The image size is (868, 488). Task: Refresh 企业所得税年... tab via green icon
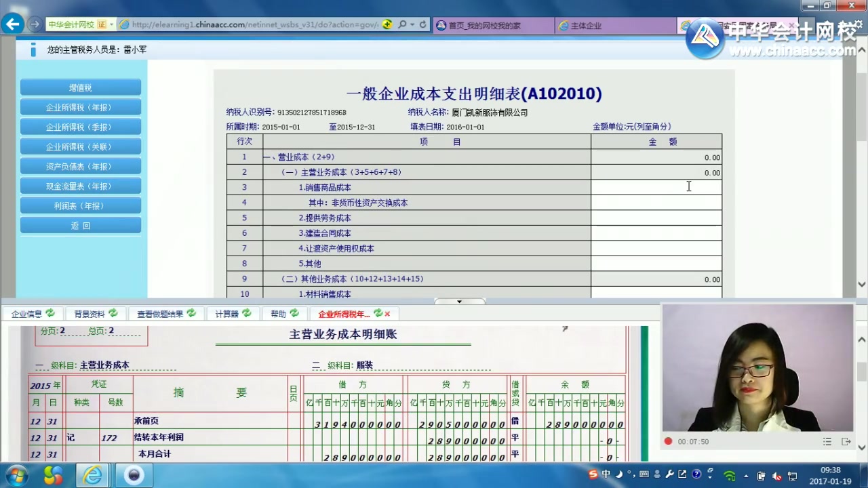coord(378,313)
